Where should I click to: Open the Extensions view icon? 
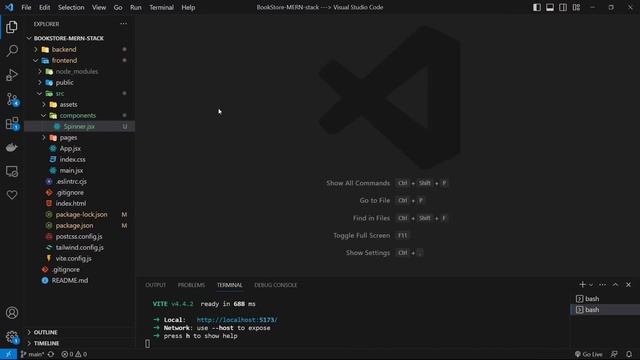pos(12,123)
